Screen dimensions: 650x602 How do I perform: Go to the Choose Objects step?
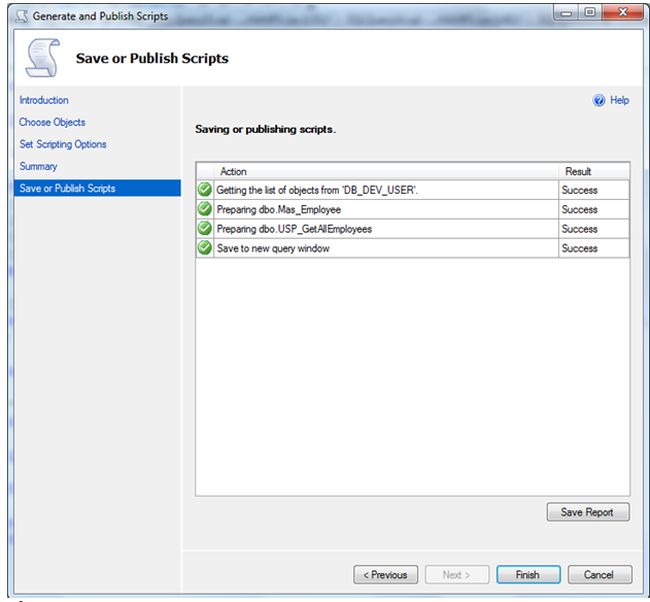(x=52, y=122)
